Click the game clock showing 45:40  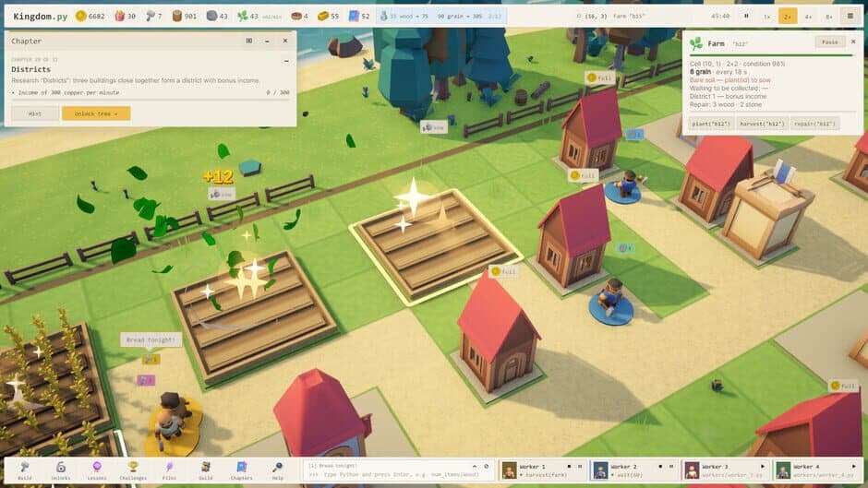point(719,16)
